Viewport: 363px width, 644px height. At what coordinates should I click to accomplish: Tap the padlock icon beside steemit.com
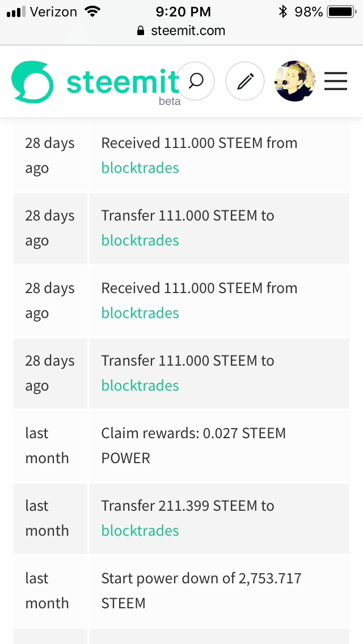(141, 31)
